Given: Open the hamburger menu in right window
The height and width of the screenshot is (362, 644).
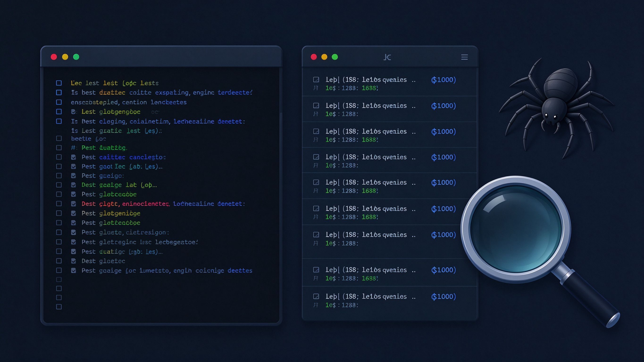Looking at the screenshot, I should point(464,57).
